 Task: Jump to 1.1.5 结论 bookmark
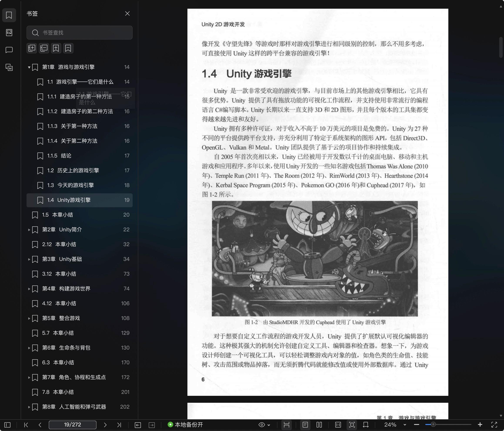tap(80, 156)
